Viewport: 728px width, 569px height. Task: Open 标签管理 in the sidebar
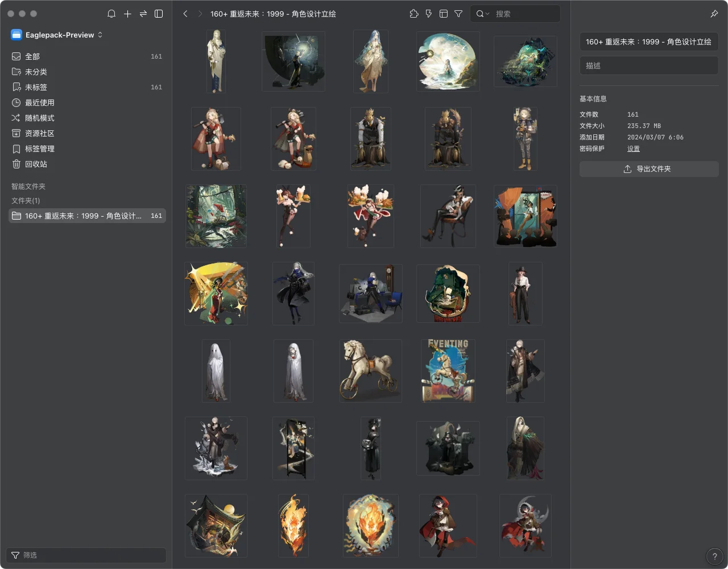[87, 149]
